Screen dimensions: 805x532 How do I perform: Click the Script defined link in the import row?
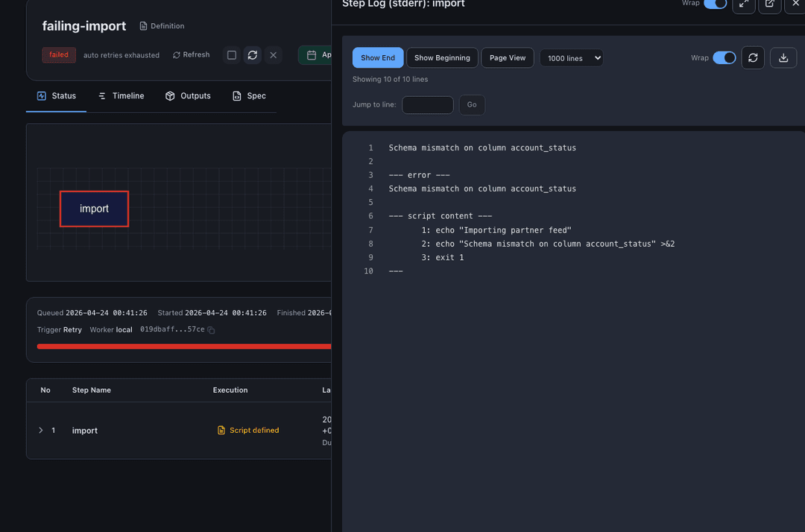point(248,431)
